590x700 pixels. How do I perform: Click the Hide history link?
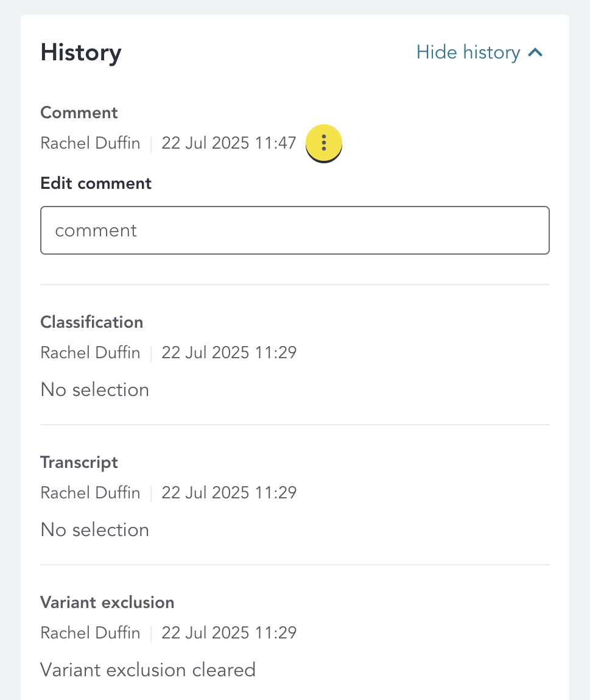pyautogui.click(x=468, y=53)
